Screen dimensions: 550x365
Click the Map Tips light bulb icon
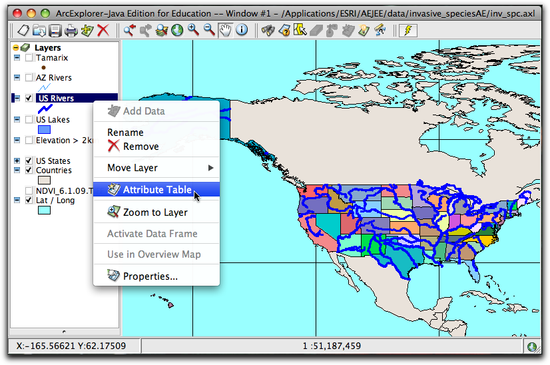pyautogui.click(x=364, y=30)
